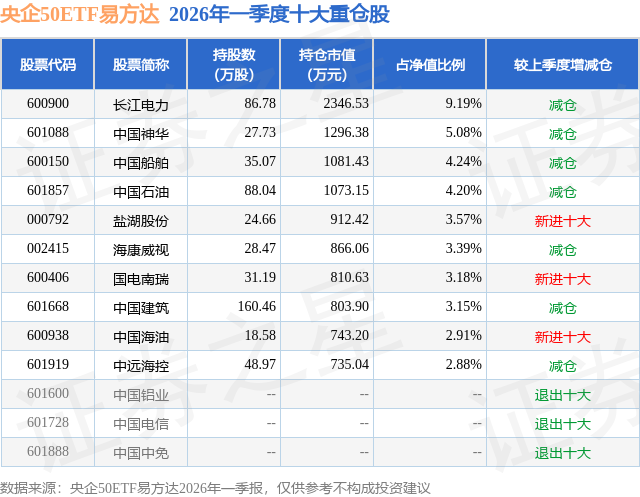640x497 pixels.
Task: Select stock name 中国神华
Action: point(141,134)
